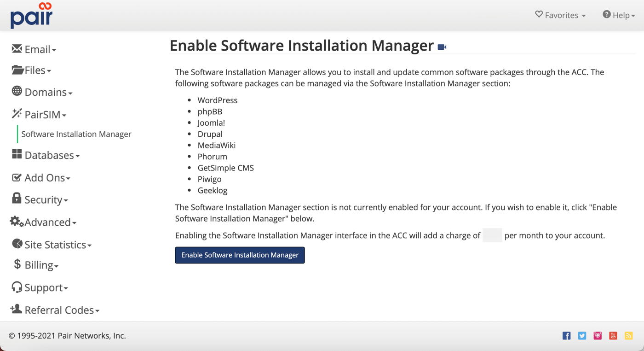Open the Facebook page icon
This screenshot has width=644, height=351.
point(567,336)
